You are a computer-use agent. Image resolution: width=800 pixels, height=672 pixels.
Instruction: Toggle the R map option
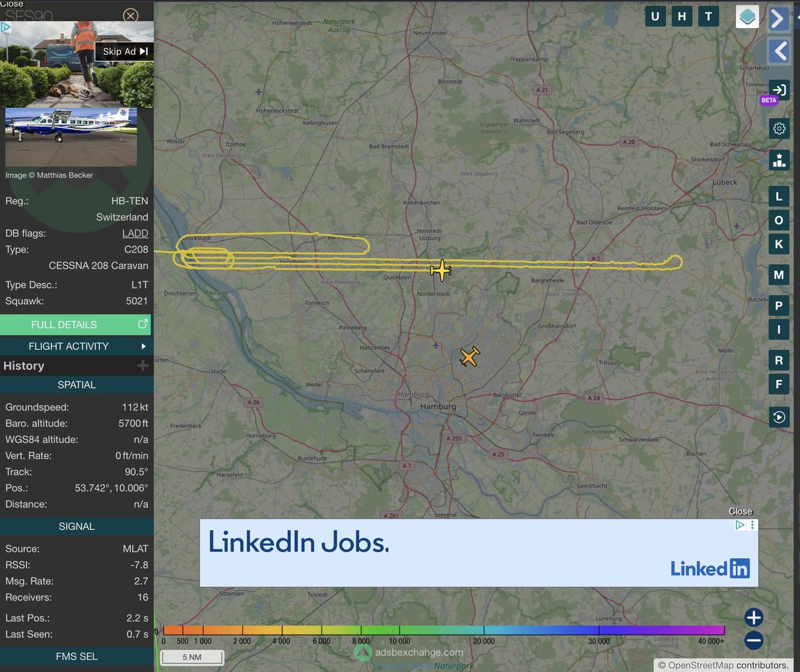click(779, 361)
